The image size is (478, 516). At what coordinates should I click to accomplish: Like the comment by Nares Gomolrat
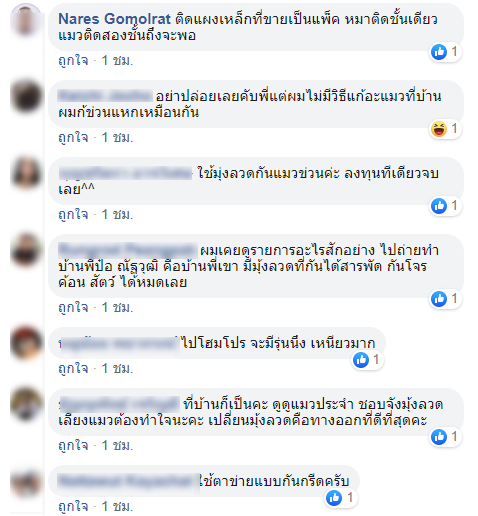click(x=73, y=61)
